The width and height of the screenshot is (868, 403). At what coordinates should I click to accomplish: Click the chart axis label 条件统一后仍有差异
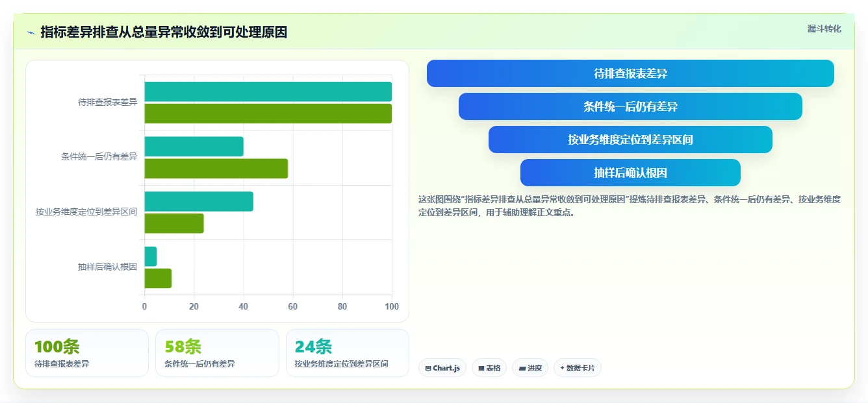point(99,156)
